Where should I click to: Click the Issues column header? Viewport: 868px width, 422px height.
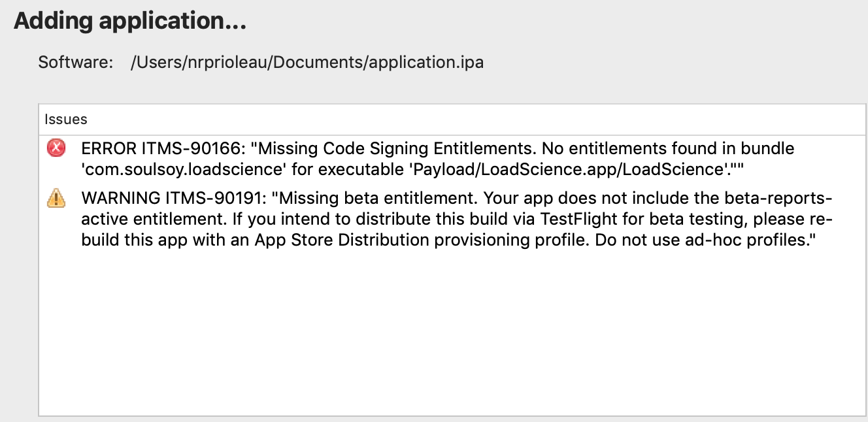click(66, 120)
